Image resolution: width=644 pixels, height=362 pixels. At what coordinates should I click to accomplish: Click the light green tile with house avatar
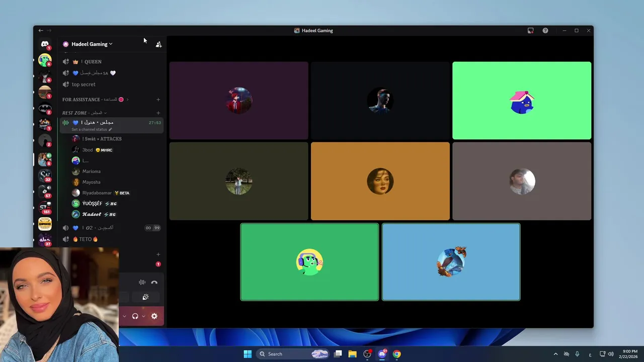tap(522, 101)
